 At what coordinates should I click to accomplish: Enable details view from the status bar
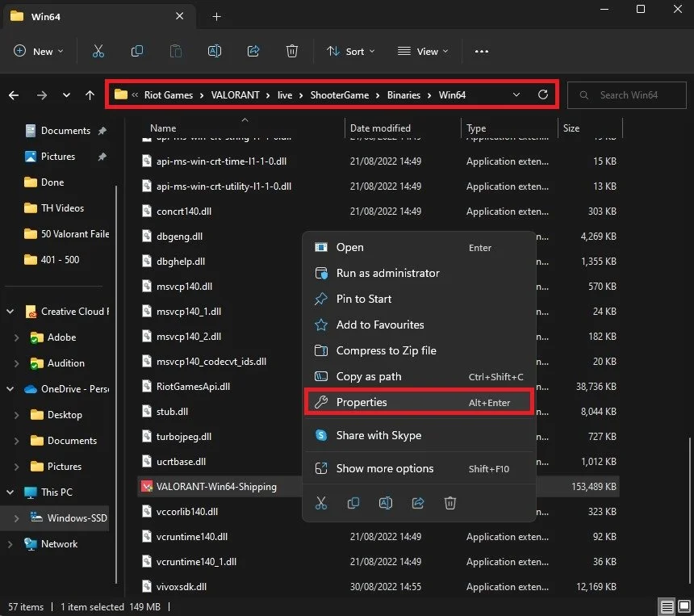click(667, 606)
